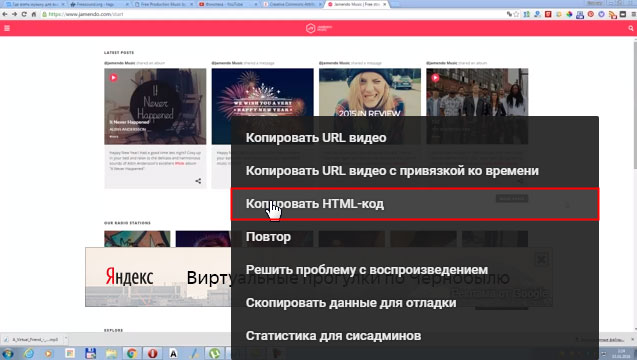Open 'Статистика для сисадминов' entry
637x360 pixels.
tap(415, 336)
